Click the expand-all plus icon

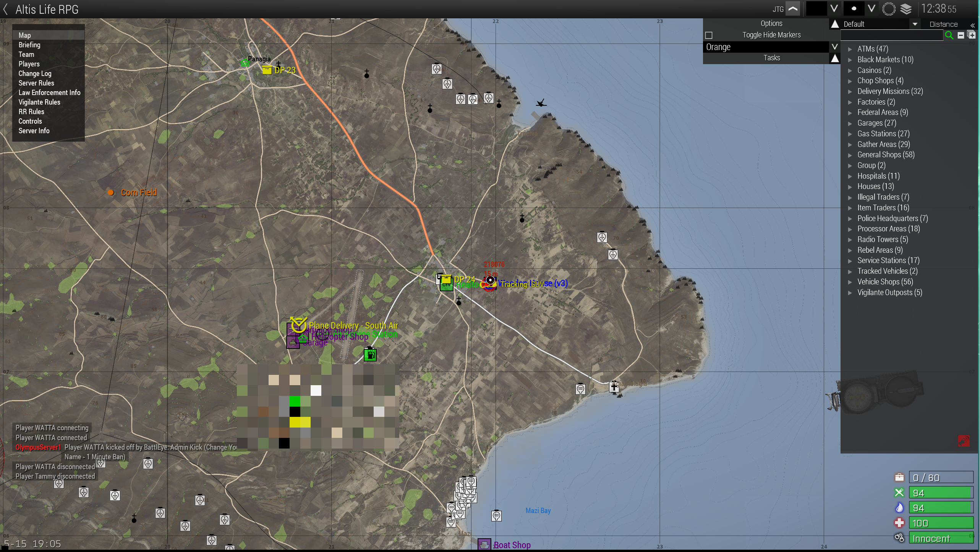coord(971,35)
